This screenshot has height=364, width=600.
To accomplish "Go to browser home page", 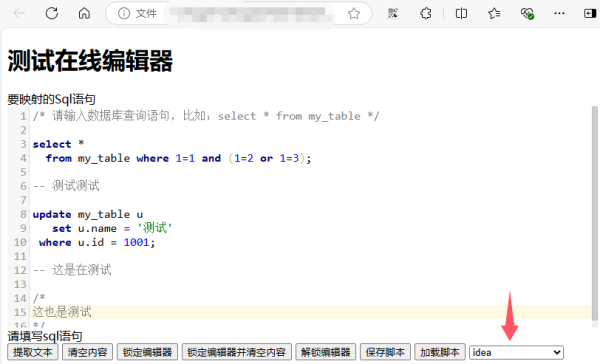I will [84, 13].
